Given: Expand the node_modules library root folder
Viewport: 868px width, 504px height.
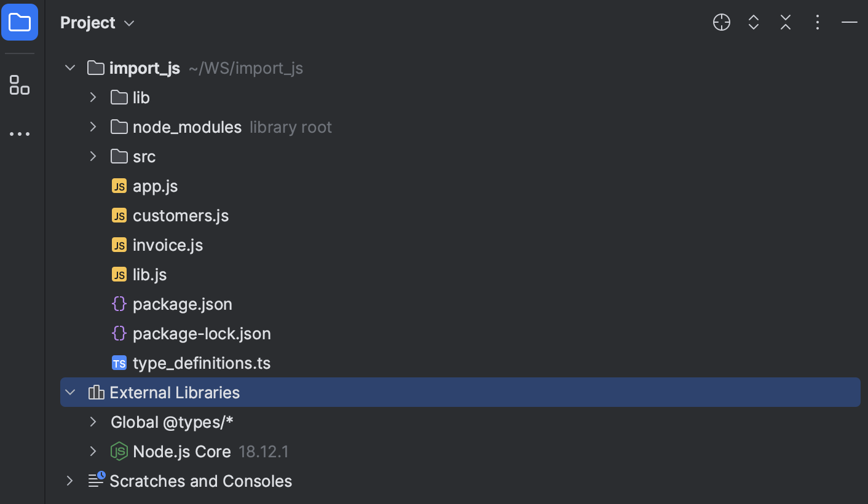Looking at the screenshot, I should [92, 127].
